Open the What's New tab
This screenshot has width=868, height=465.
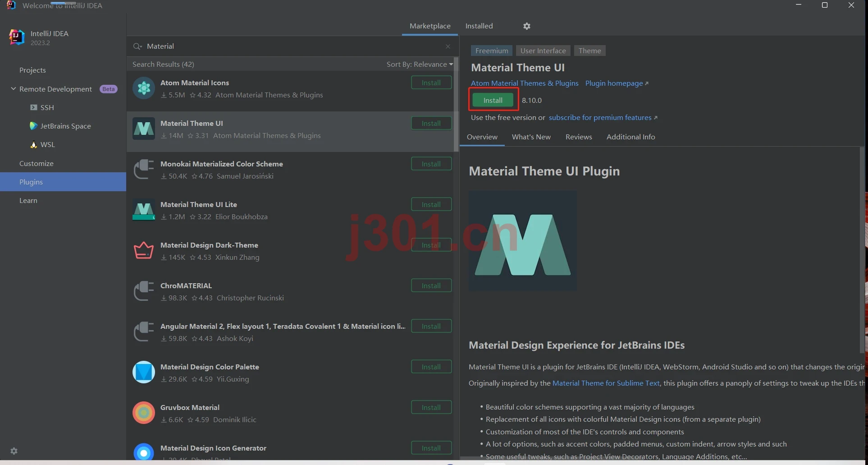531,137
